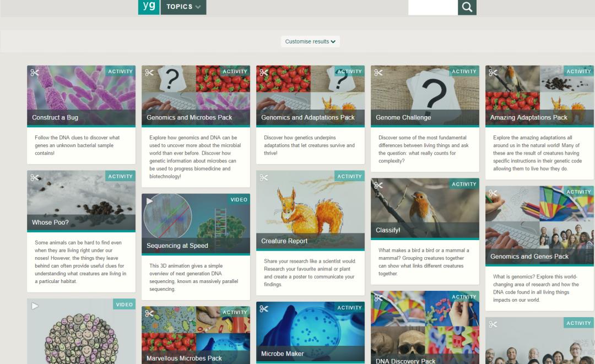Click description starting 'Share your research like'
The image size is (595, 364).
pyautogui.click(x=310, y=273)
